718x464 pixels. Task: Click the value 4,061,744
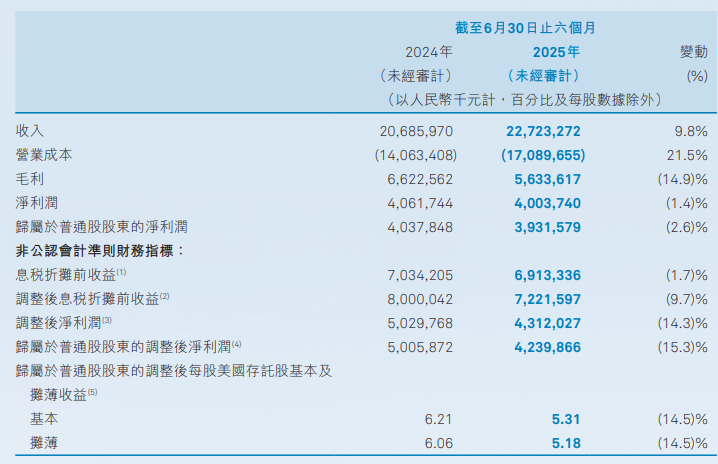(x=420, y=203)
